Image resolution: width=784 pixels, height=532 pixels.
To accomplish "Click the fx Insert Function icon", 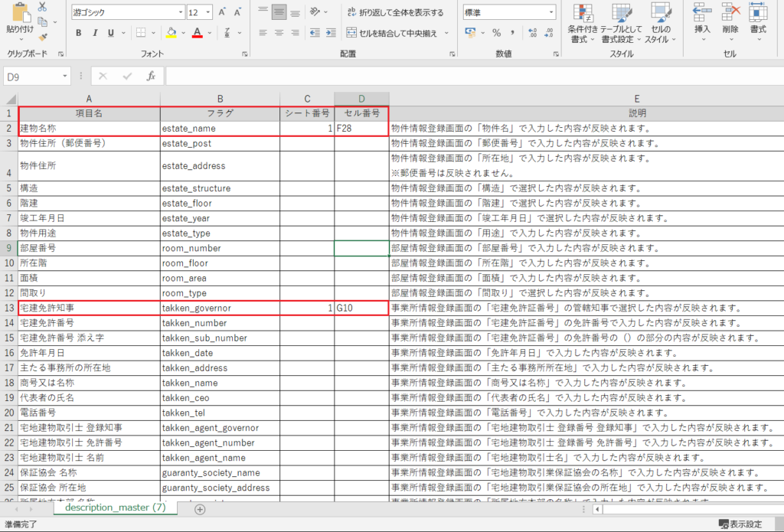I will [x=151, y=76].
